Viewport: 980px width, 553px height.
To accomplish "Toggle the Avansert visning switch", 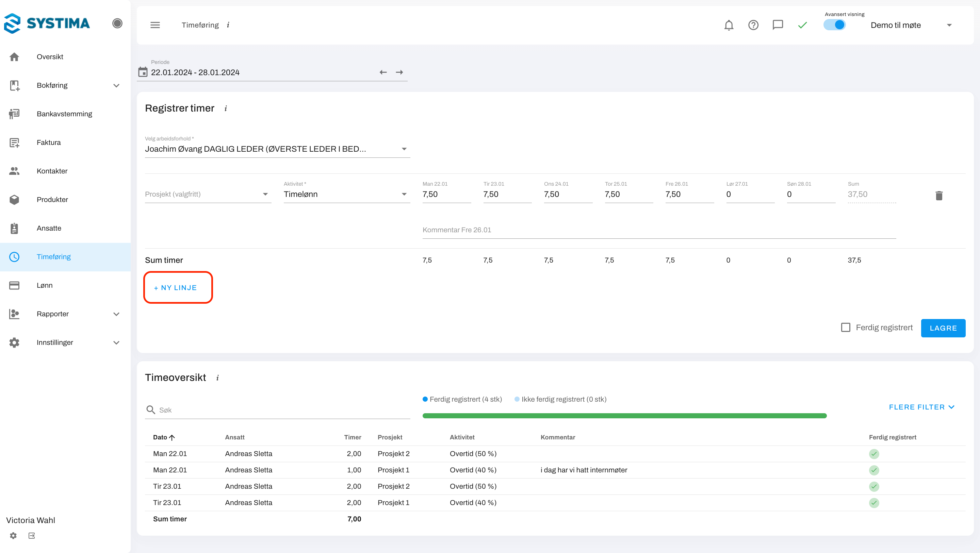I will (x=835, y=25).
